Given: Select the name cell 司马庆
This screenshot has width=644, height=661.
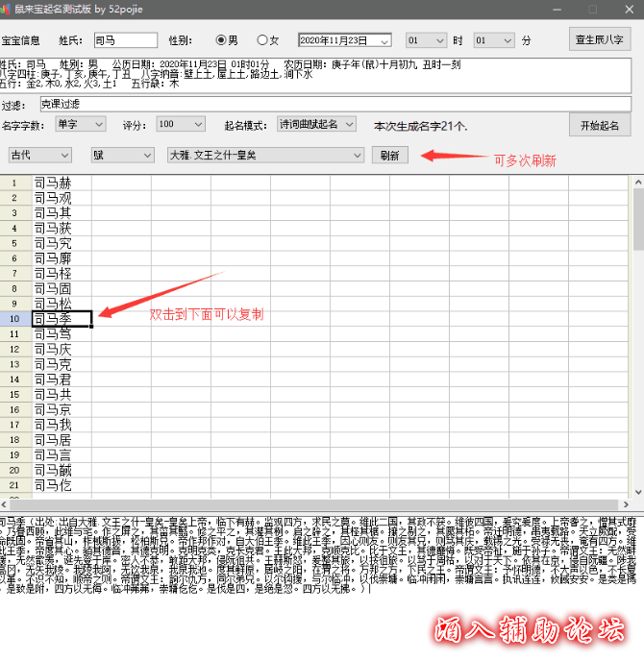Looking at the screenshot, I should [62, 350].
